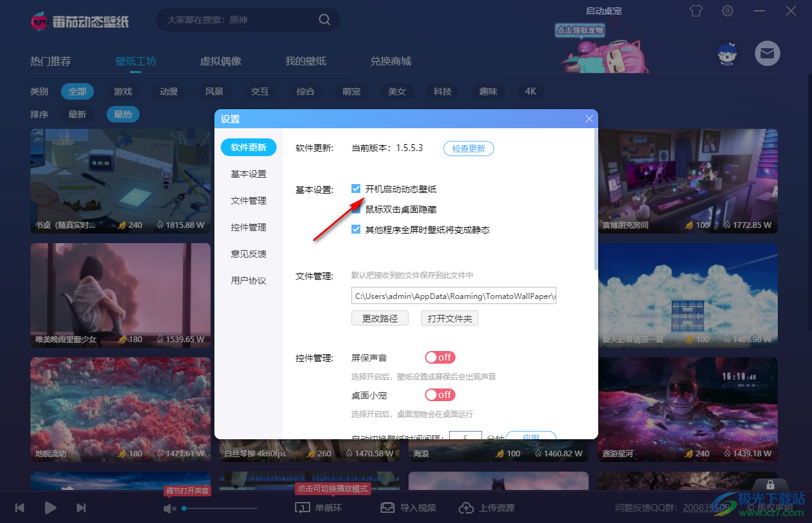The width and height of the screenshot is (812, 523).
Task: Adjust the volume slider
Action: click(x=220, y=508)
